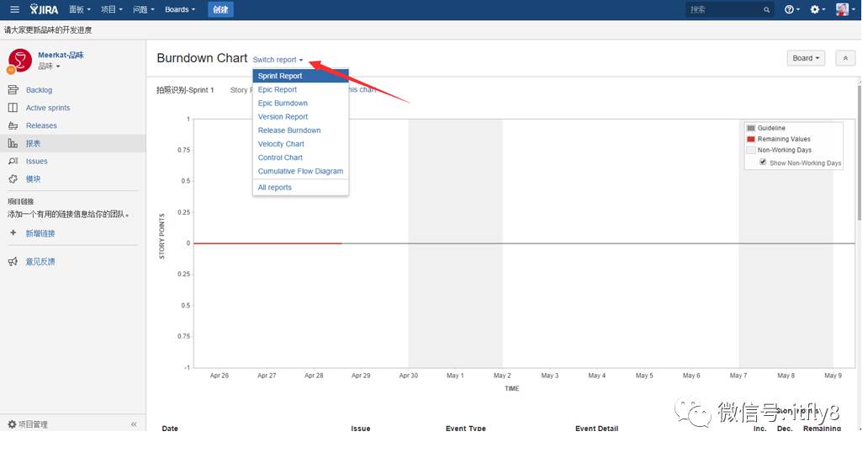Choose Version Report option

pyautogui.click(x=300, y=116)
